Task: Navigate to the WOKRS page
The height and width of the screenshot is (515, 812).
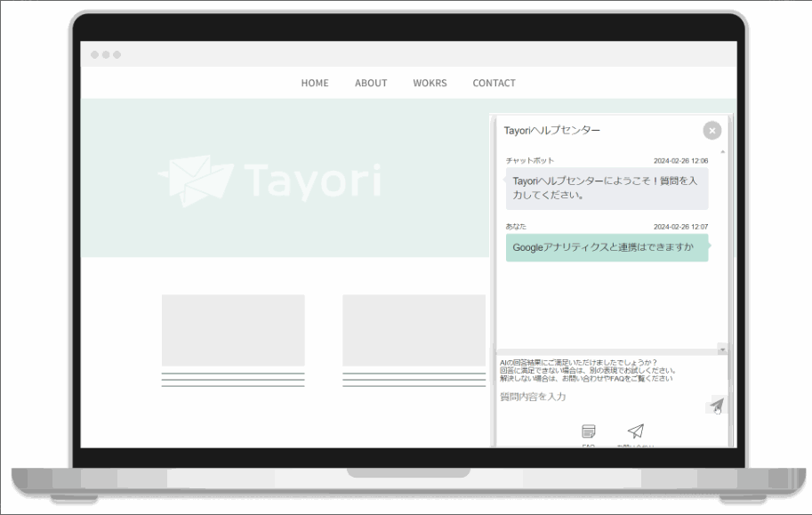Action: (430, 83)
